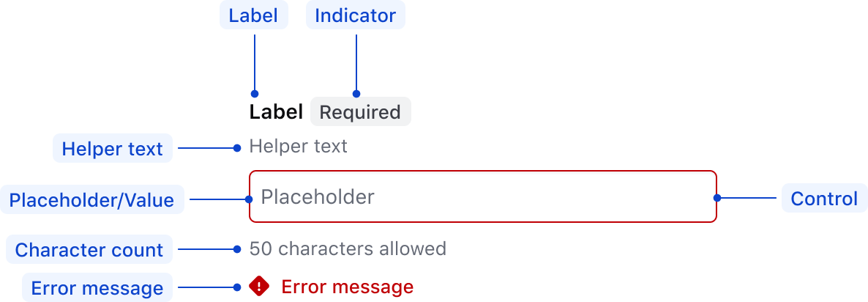Select the blue Label annotation tag
The image size is (868, 302).
pyautogui.click(x=254, y=15)
